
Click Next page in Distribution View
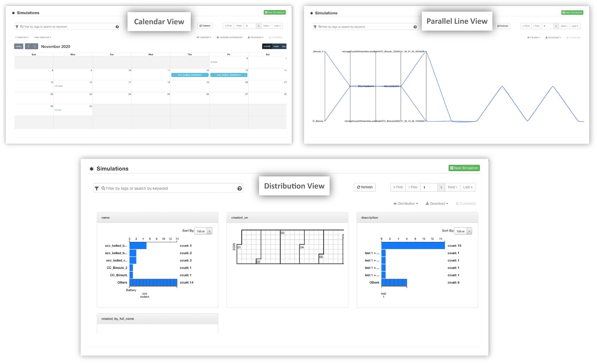point(453,187)
